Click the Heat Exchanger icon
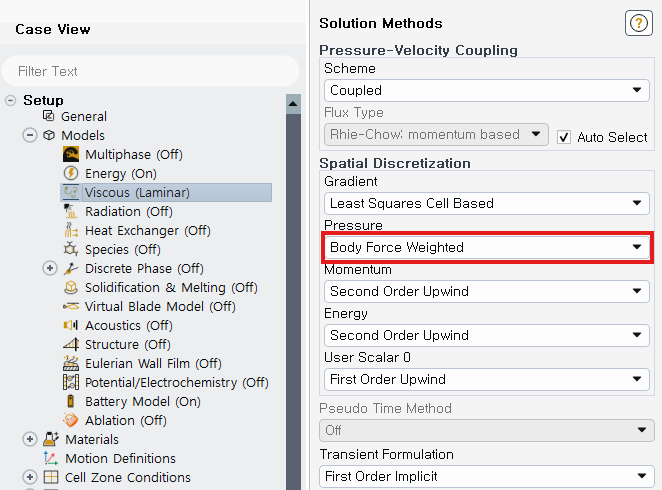Screen dimensions: 662x490 (x=71, y=231)
